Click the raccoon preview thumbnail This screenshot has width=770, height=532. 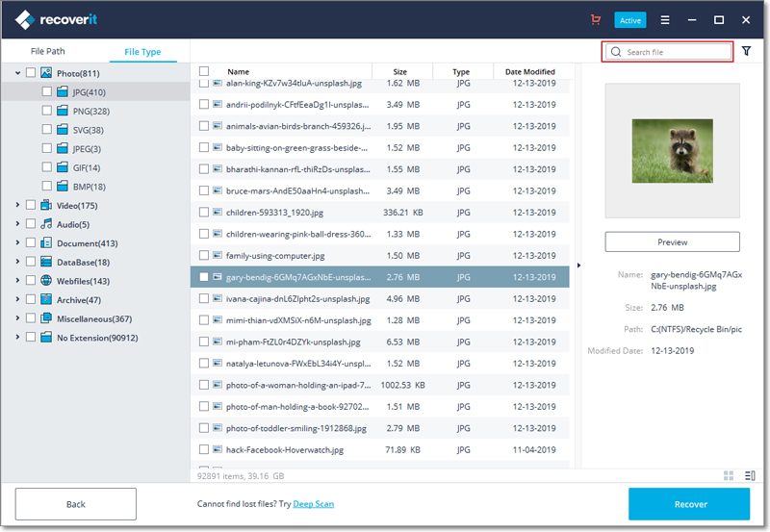coord(672,151)
